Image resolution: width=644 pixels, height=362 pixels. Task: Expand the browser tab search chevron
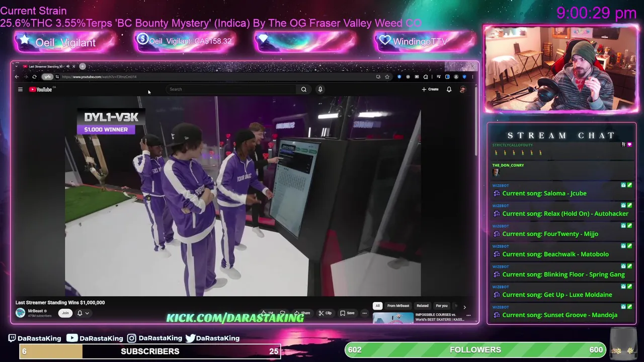tap(17, 66)
